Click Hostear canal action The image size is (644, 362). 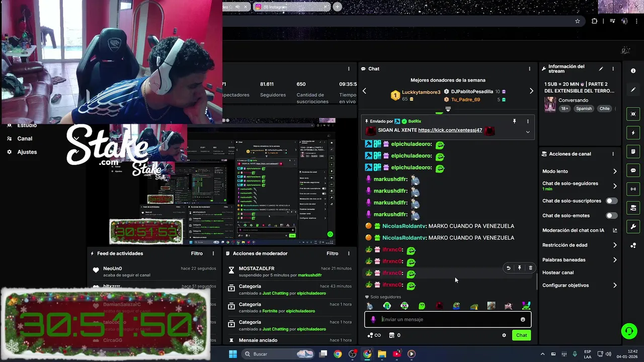[x=558, y=273]
